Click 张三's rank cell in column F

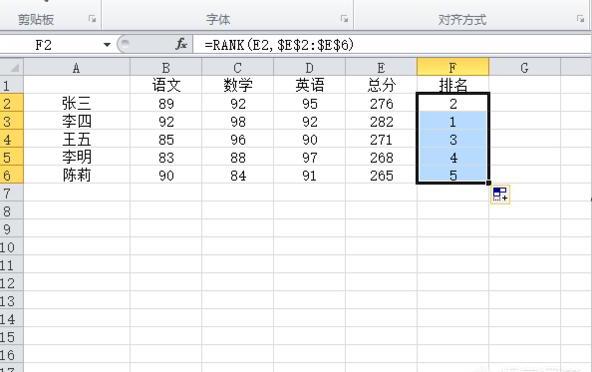pos(453,103)
